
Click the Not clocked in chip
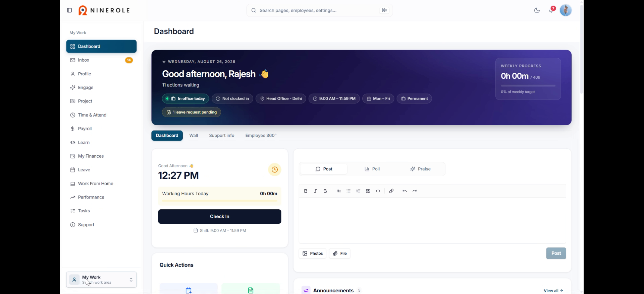232,99
